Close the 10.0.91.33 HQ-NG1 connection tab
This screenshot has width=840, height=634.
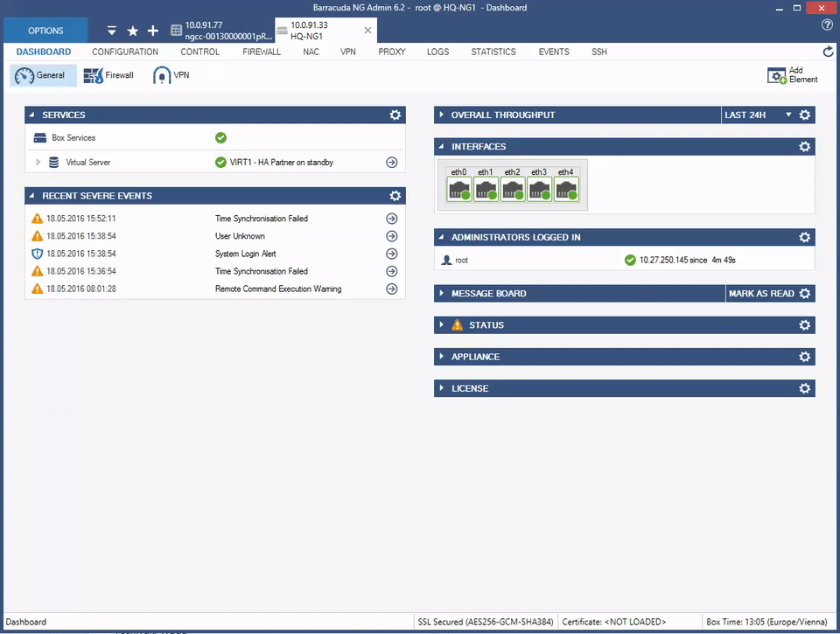(x=367, y=31)
